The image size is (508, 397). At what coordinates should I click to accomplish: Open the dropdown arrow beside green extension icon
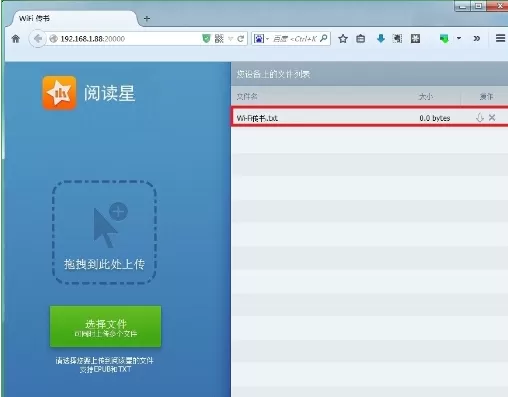459,38
